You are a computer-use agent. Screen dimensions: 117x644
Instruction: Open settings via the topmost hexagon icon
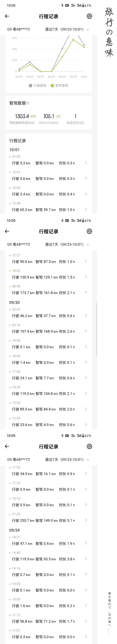click(89, 16)
